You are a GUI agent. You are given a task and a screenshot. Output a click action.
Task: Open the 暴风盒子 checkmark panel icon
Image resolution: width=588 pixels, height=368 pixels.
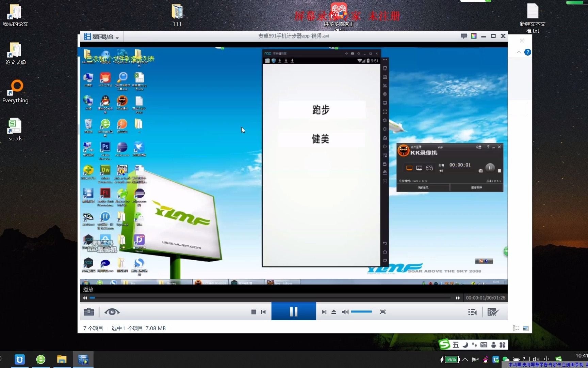(493, 312)
